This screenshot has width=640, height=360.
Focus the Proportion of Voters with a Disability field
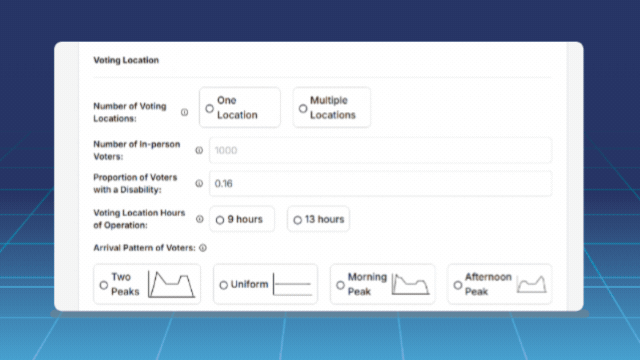[x=380, y=183]
